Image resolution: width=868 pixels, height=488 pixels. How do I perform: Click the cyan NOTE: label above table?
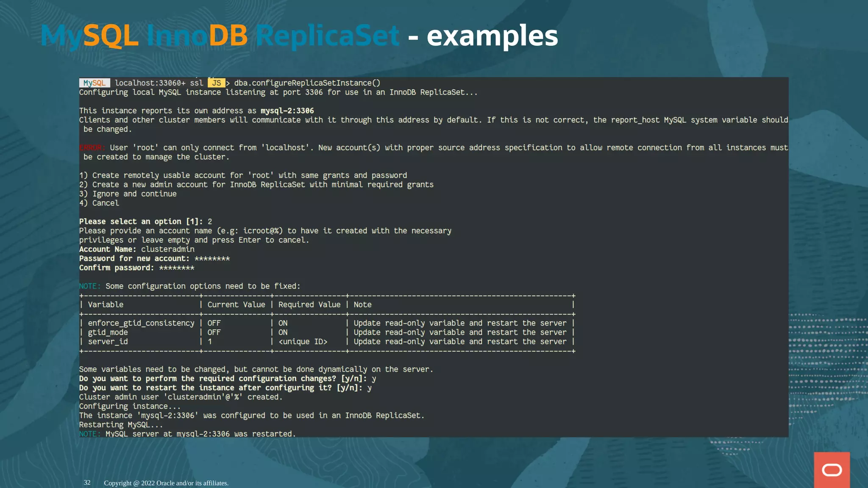(x=90, y=286)
